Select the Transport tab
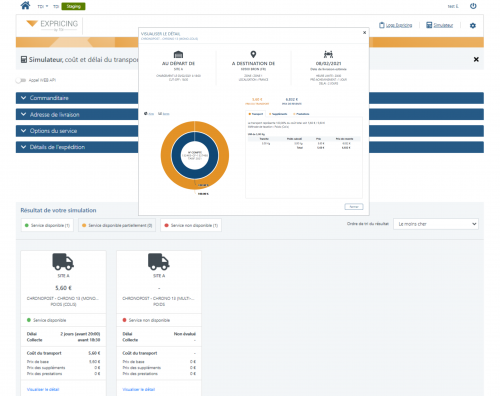 tap(256, 114)
